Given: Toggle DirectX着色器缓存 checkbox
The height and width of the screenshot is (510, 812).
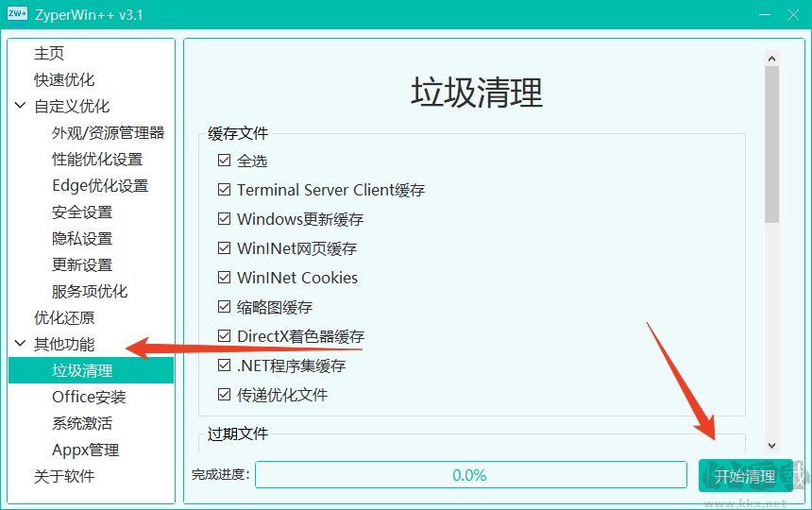Looking at the screenshot, I should click(x=224, y=336).
